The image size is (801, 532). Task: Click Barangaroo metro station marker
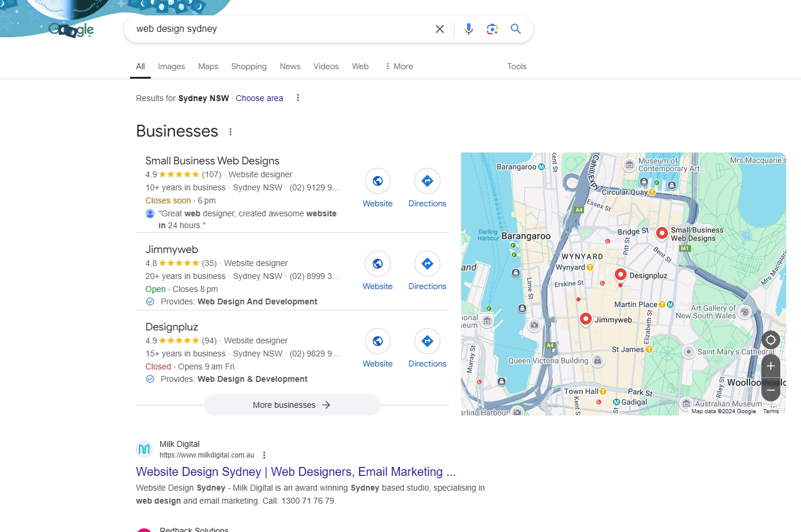541,167
